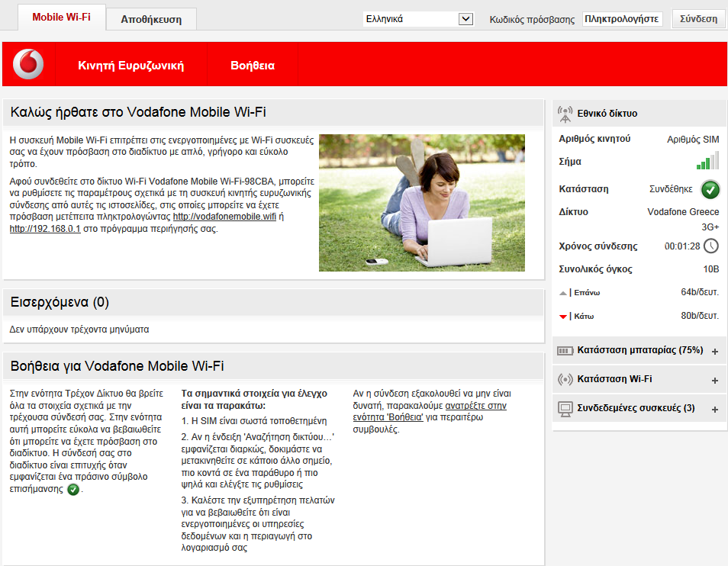
Task: Click the Σήμα label
Action: [570, 162]
